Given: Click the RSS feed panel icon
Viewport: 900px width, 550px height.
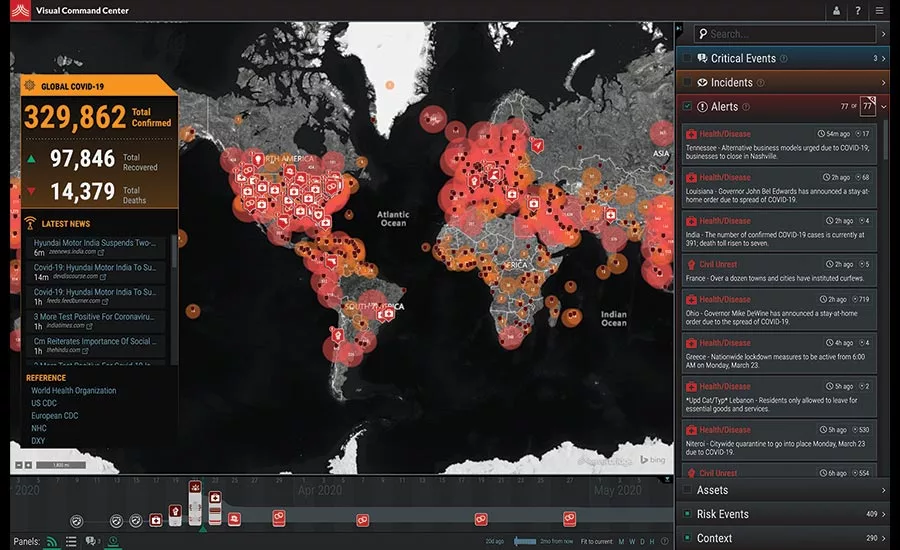Looking at the screenshot, I should (51, 541).
